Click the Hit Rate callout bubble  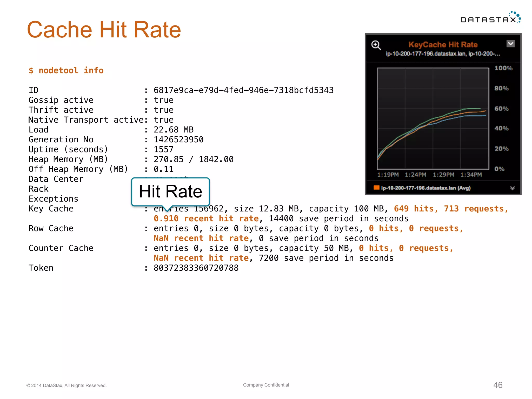coord(170,192)
